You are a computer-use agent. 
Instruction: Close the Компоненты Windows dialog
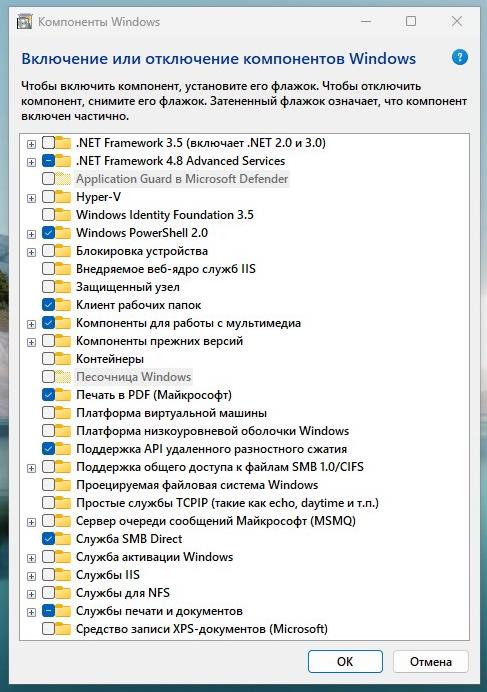[x=457, y=21]
